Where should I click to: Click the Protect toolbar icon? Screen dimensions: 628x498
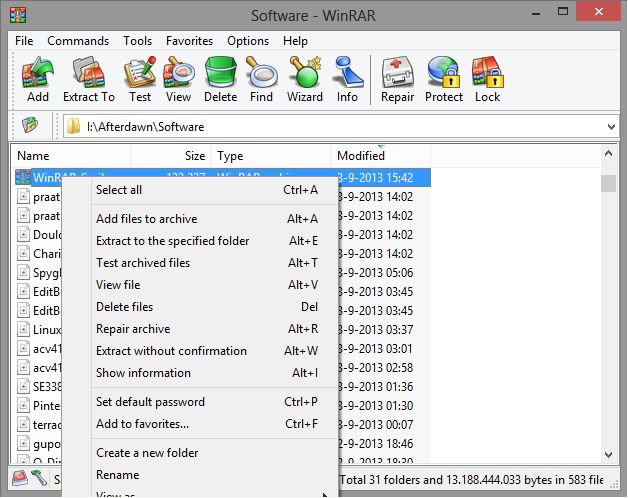pos(444,79)
